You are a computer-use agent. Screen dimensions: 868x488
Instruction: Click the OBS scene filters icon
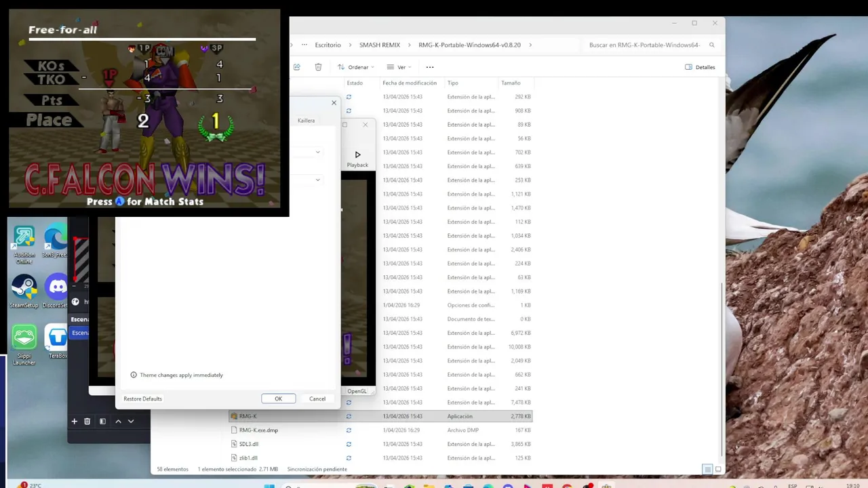pyautogui.click(x=102, y=421)
